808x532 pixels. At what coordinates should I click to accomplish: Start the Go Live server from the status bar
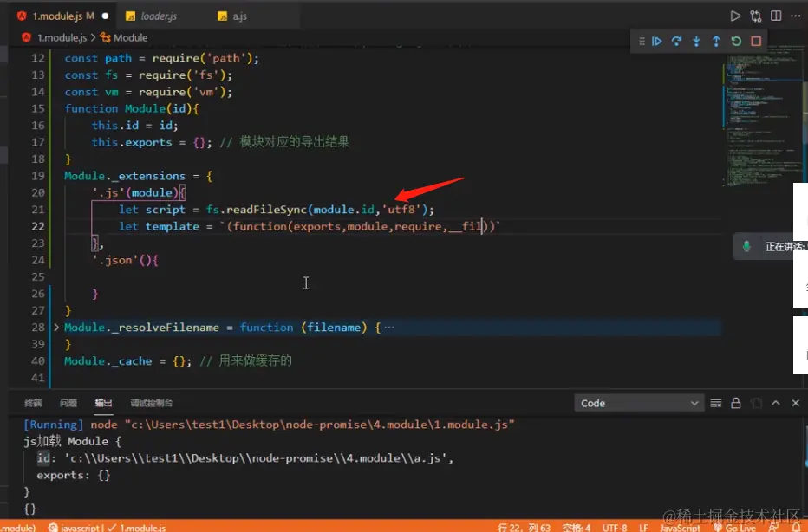pos(735,528)
